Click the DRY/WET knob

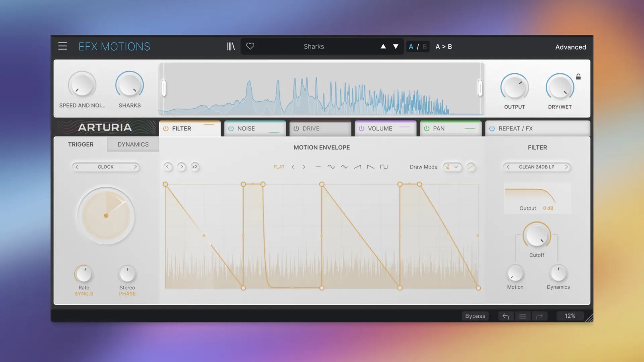(560, 86)
